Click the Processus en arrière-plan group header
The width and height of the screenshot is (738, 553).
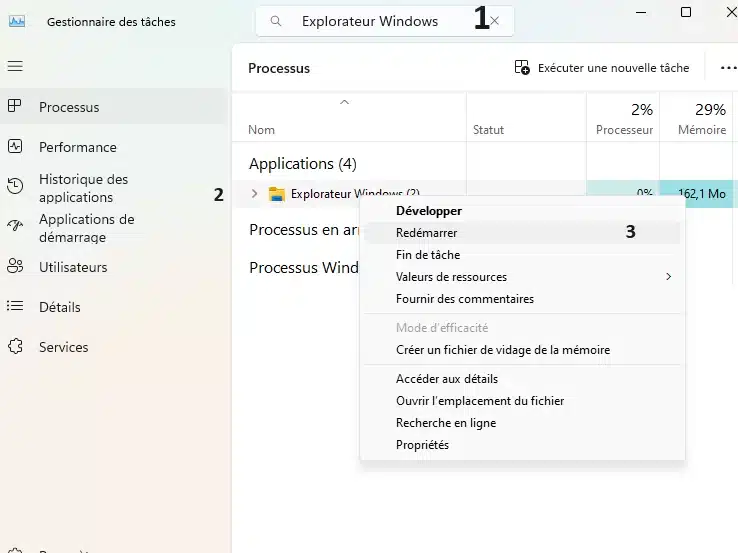(x=304, y=230)
